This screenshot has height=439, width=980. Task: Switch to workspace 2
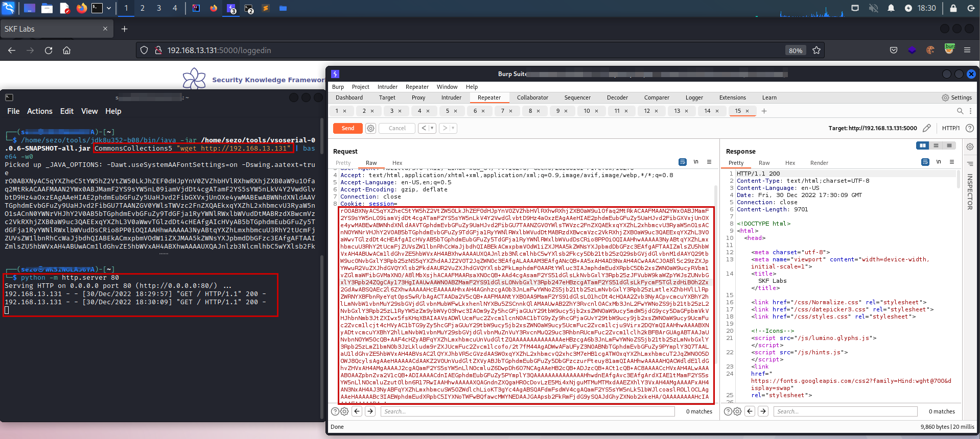point(143,8)
